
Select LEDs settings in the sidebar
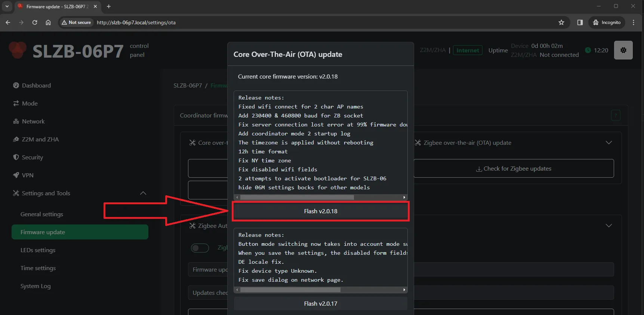(38, 250)
